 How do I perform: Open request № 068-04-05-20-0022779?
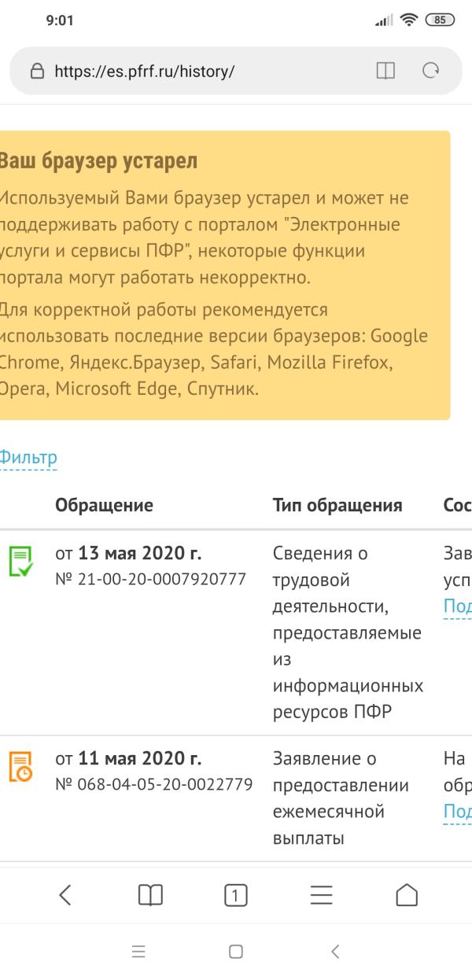coord(153,785)
